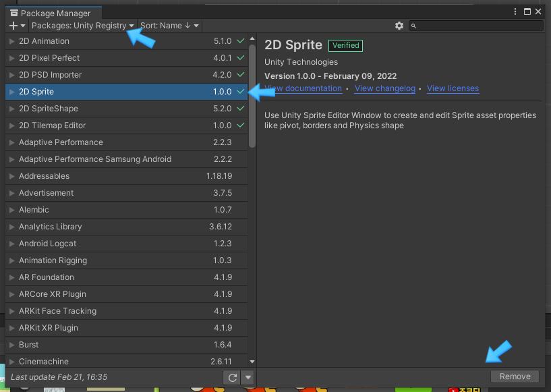Select the Android Logcat package
The width and height of the screenshot is (551, 392).
[127, 244]
